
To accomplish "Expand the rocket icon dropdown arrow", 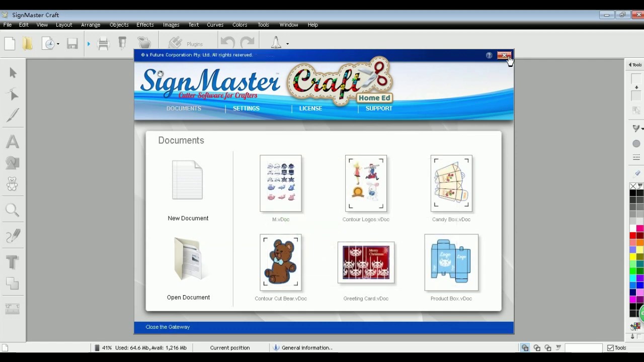I will tap(287, 44).
